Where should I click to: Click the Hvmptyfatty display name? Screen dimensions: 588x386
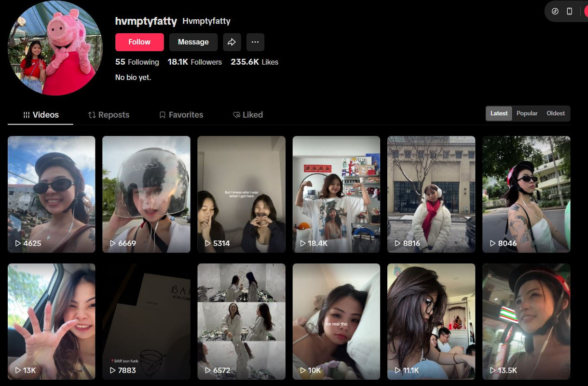tap(206, 21)
